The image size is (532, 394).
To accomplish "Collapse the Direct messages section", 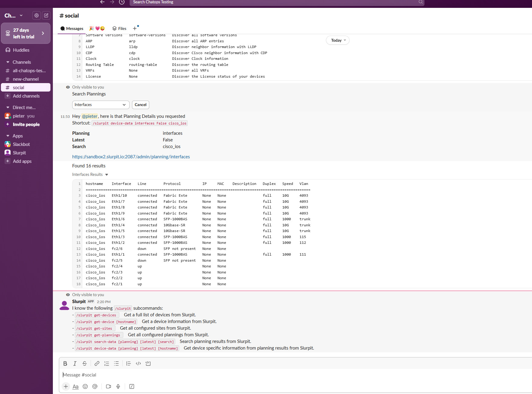I will pyautogui.click(x=8, y=108).
